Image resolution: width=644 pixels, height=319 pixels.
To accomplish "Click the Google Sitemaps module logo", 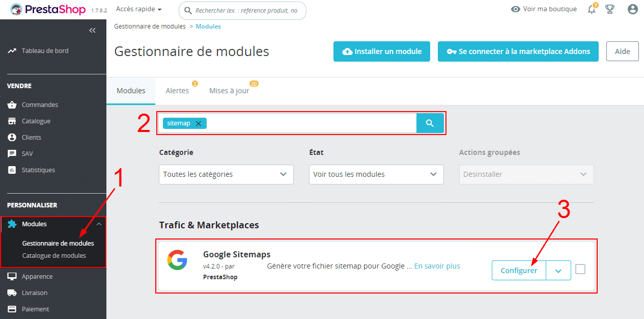I will (x=177, y=260).
